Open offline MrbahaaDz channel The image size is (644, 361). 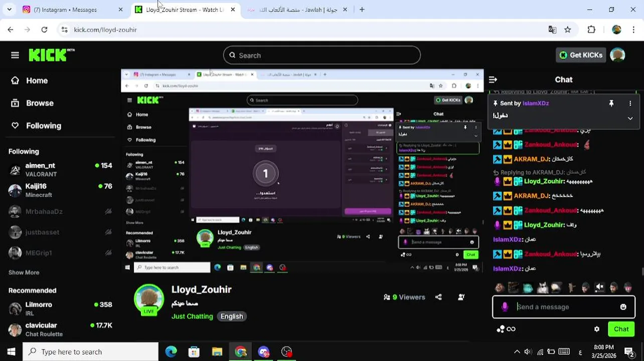(x=61, y=212)
